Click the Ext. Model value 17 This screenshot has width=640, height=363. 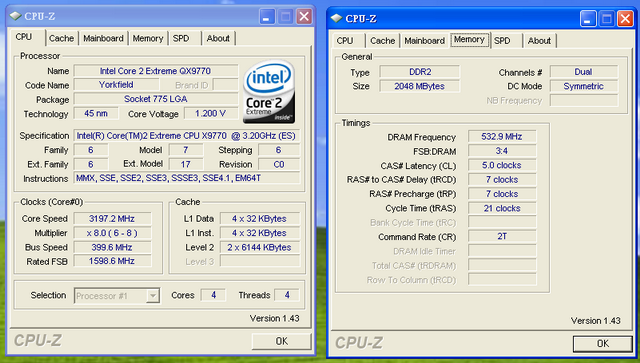point(186,164)
